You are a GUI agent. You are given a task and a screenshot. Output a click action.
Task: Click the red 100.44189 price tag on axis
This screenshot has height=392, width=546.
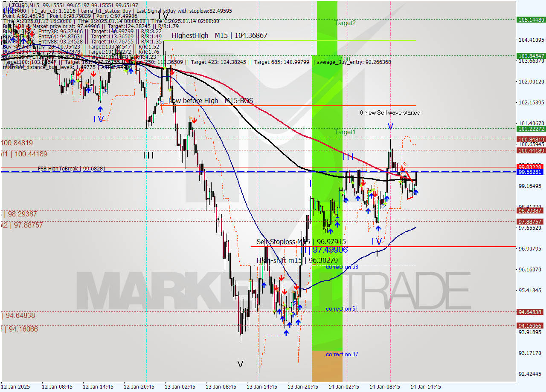(x=531, y=150)
